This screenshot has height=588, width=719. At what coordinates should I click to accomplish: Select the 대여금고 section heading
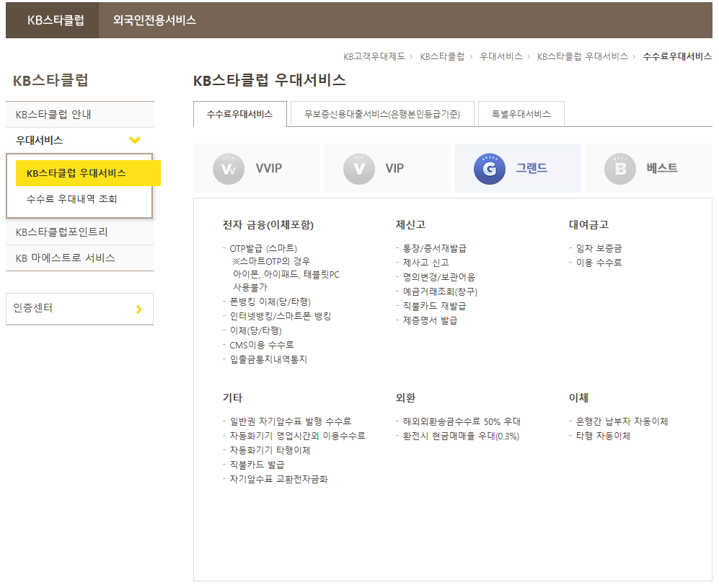(588, 225)
